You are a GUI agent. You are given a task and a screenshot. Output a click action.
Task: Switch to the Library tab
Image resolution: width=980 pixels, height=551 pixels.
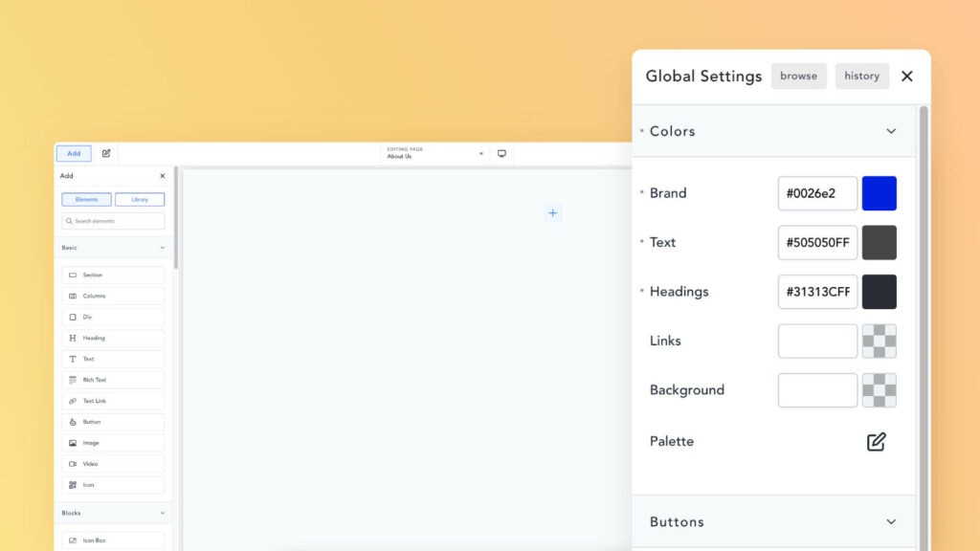click(140, 200)
